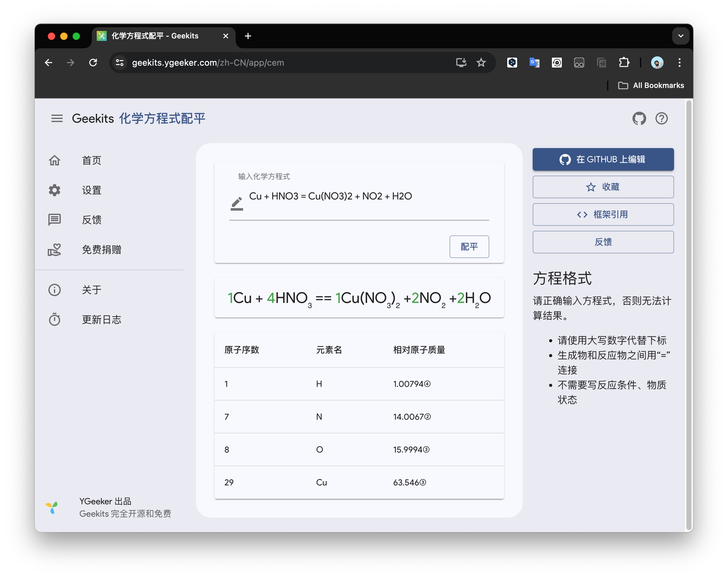Expand the browser tab search dropdown
Screen dimensions: 728x578
tap(680, 36)
